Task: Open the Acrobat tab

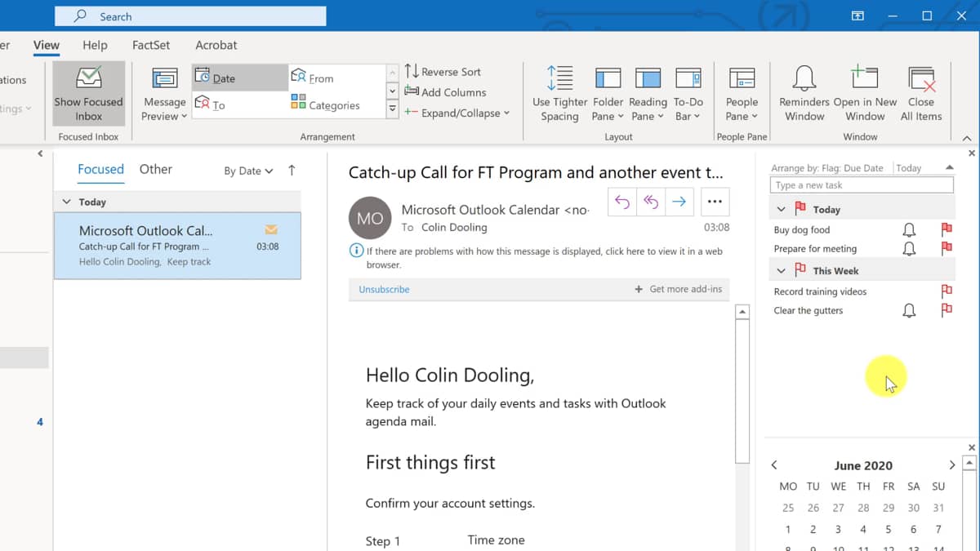Action: tap(216, 45)
